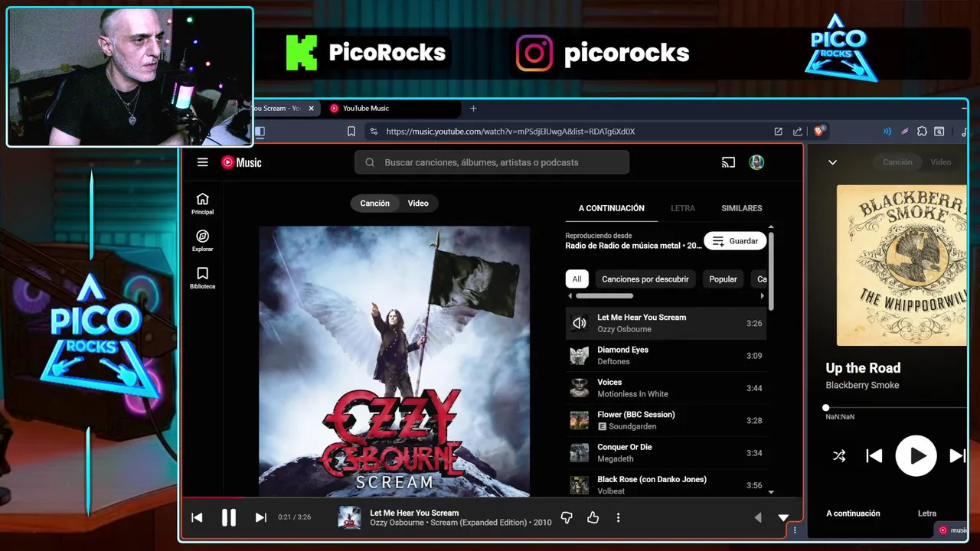Screen dimensions: 980x551
Task: Open a new browser tab
Action: click(x=473, y=109)
